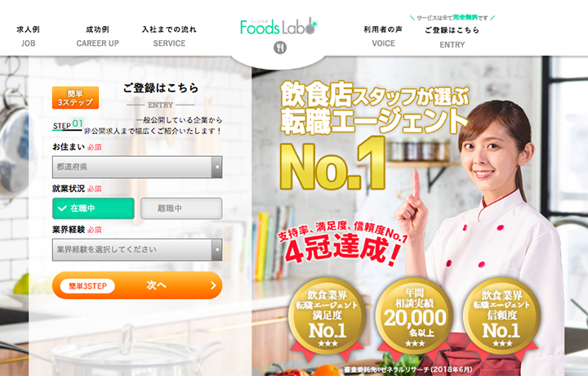
Task: Click the arrow of the 都道府県 select
Action: click(x=216, y=167)
